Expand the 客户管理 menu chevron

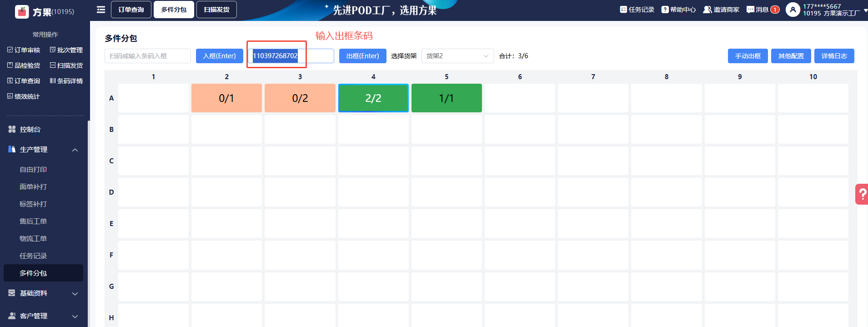(x=75, y=317)
